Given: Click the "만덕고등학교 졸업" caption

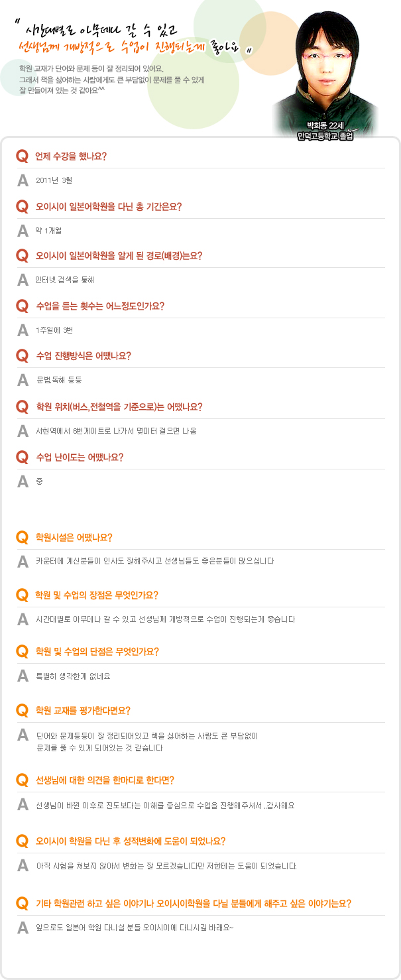Looking at the screenshot, I should (x=325, y=136).
